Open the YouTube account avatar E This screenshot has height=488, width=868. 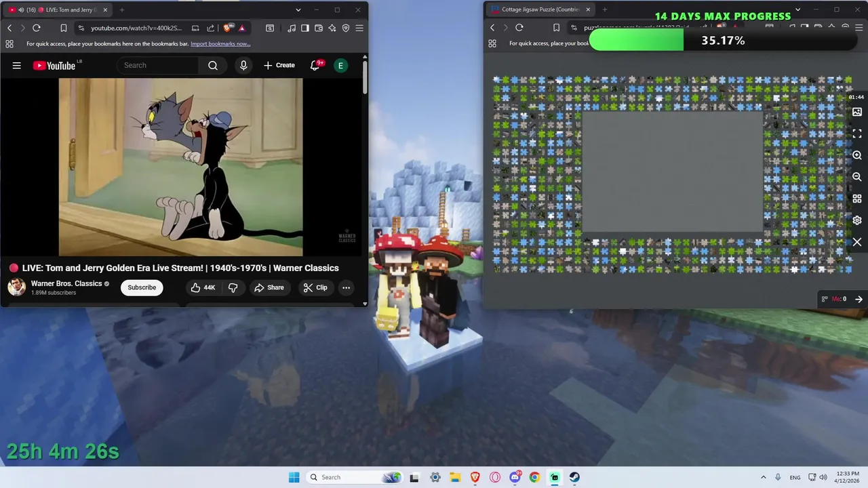(x=340, y=65)
